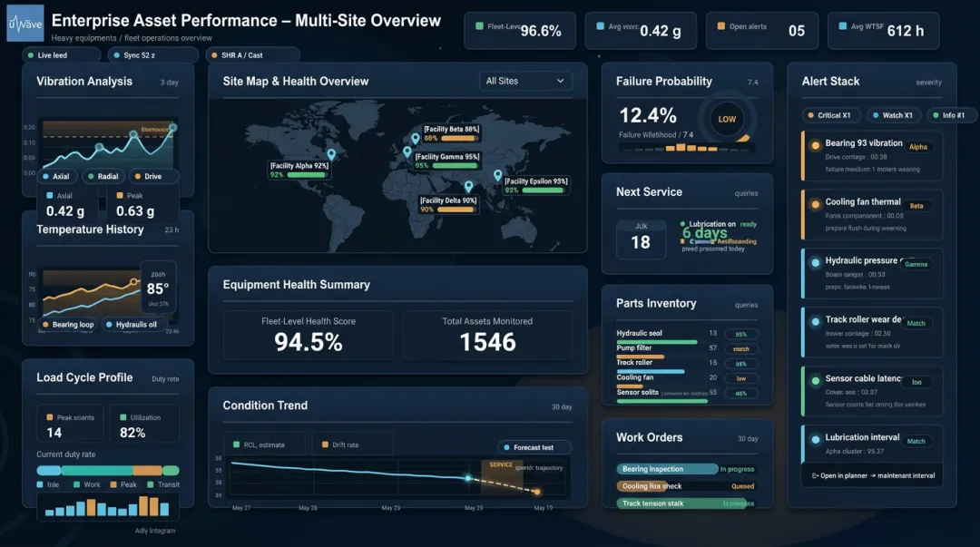Open the 23 h range on Temperature History
Screen dimensions: 980x547
pos(171,230)
